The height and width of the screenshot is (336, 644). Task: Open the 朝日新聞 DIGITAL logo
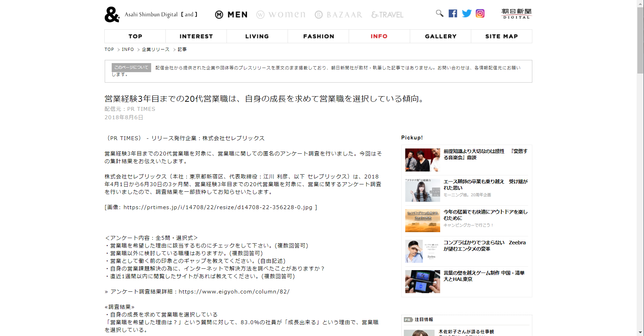pos(516,14)
